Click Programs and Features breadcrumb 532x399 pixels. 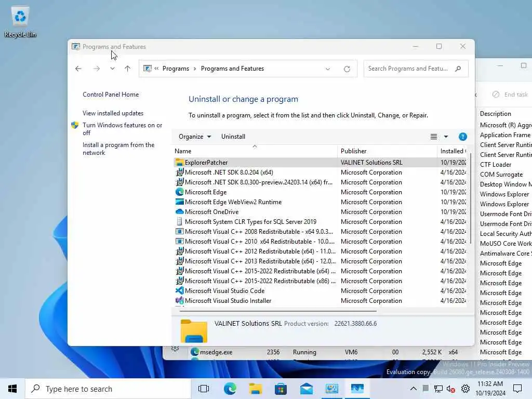pyautogui.click(x=232, y=69)
